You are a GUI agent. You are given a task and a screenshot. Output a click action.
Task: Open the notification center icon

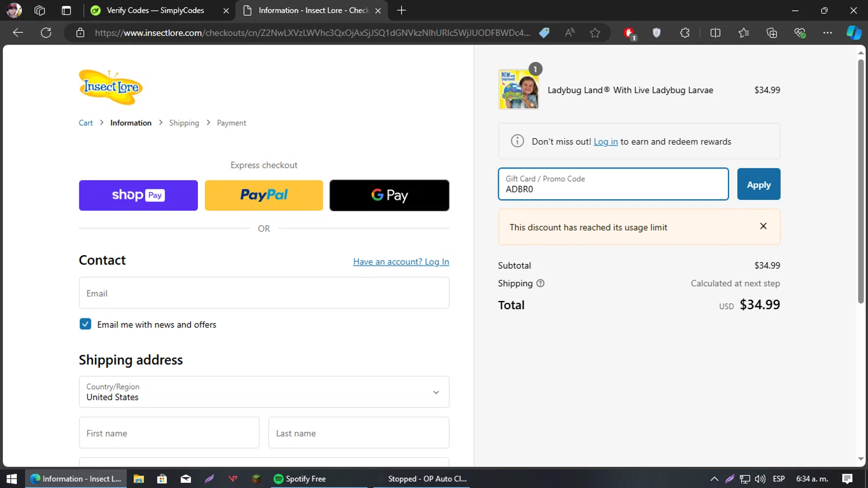tap(847, 479)
